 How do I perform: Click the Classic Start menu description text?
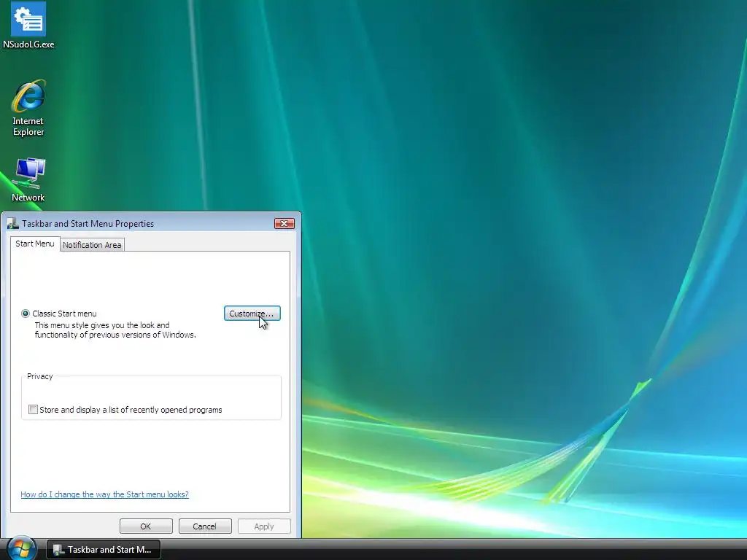pyautogui.click(x=115, y=330)
